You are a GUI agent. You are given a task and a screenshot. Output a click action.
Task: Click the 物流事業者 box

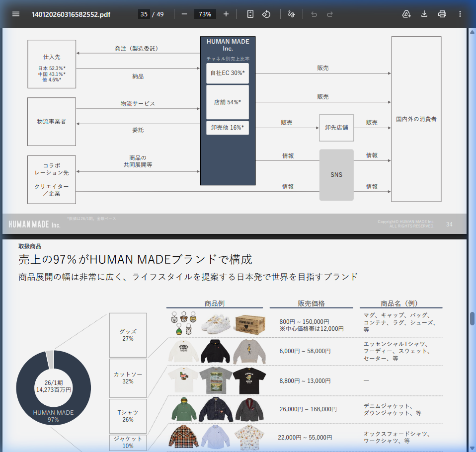[52, 122]
